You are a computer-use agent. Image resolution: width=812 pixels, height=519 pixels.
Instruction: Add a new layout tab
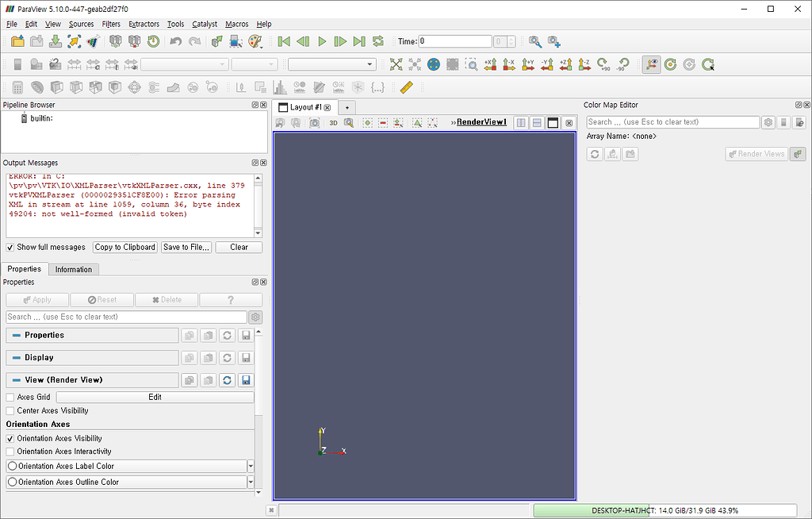click(347, 107)
